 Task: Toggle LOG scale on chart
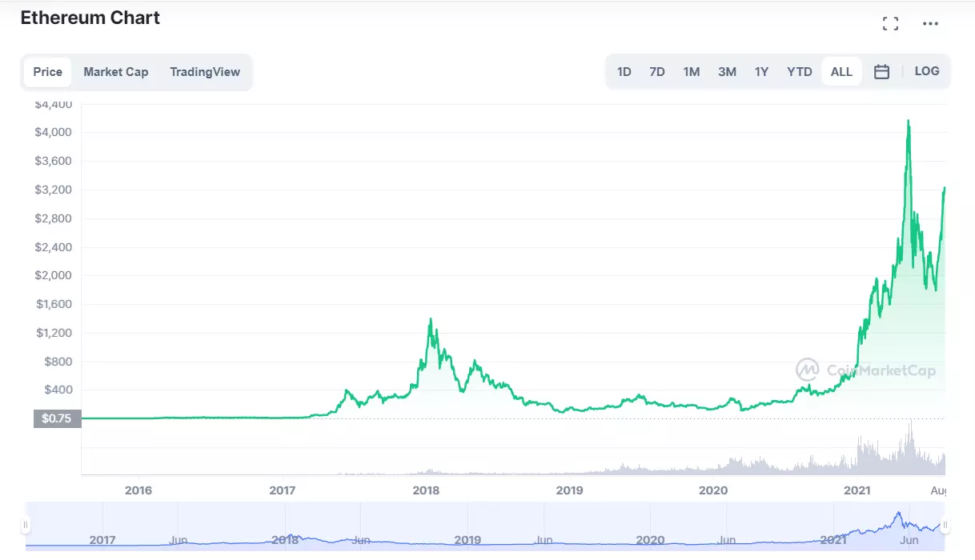pos(926,71)
